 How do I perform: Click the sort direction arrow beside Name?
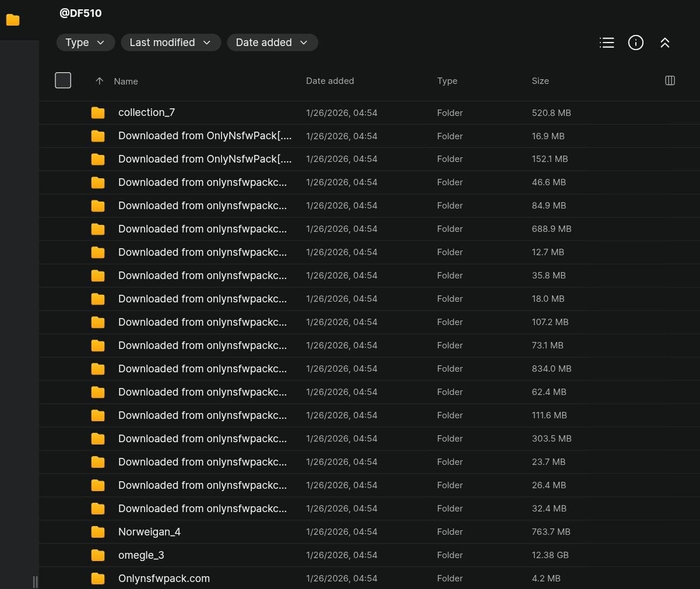(99, 81)
